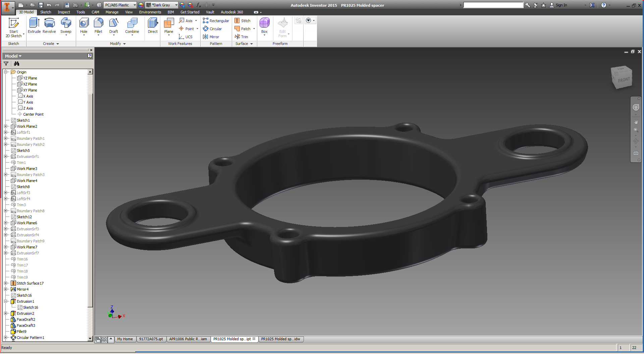Select the Extrude tool
The width and height of the screenshot is (644, 354).
(x=34, y=26)
